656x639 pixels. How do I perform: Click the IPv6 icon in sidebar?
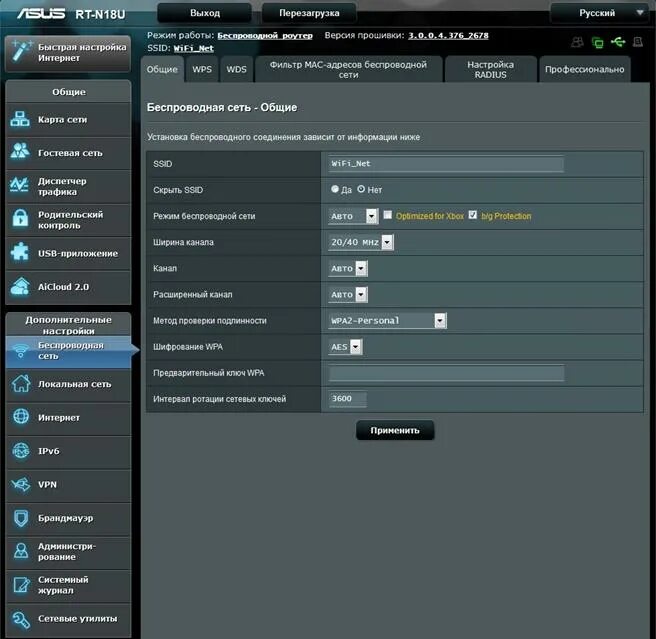click(x=21, y=451)
